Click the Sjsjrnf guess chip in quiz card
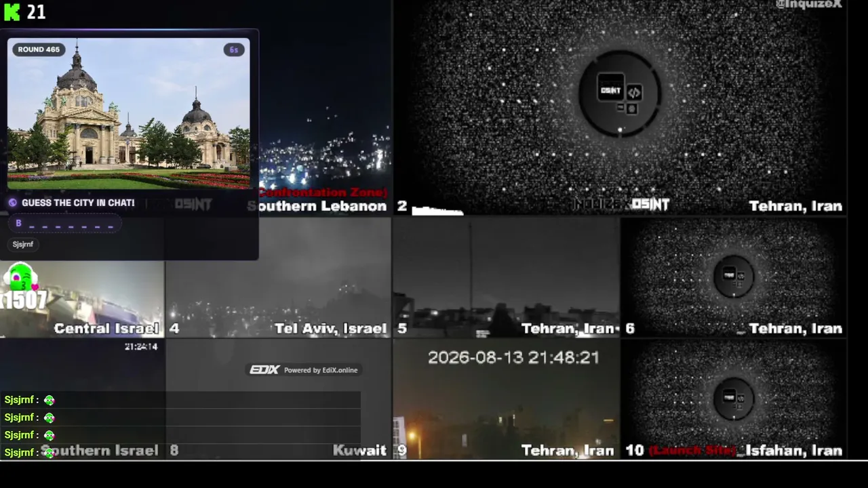 point(23,244)
